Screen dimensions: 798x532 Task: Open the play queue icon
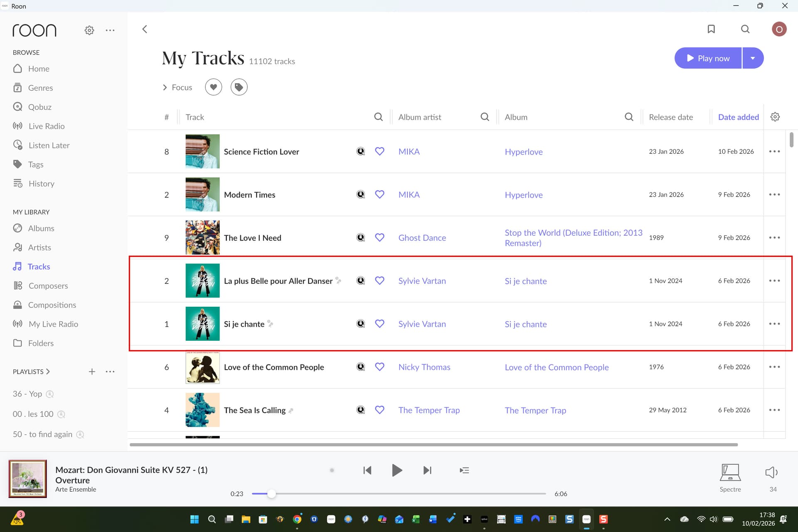464,470
